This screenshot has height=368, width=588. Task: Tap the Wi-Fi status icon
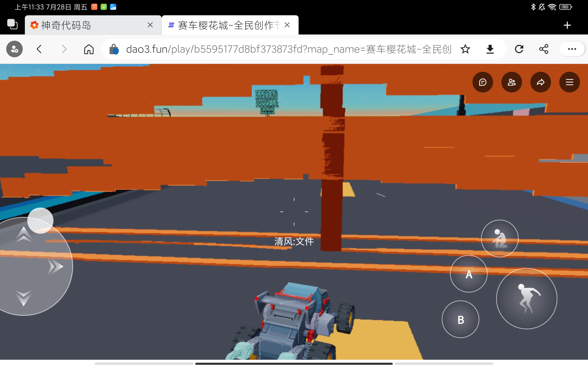coord(552,7)
